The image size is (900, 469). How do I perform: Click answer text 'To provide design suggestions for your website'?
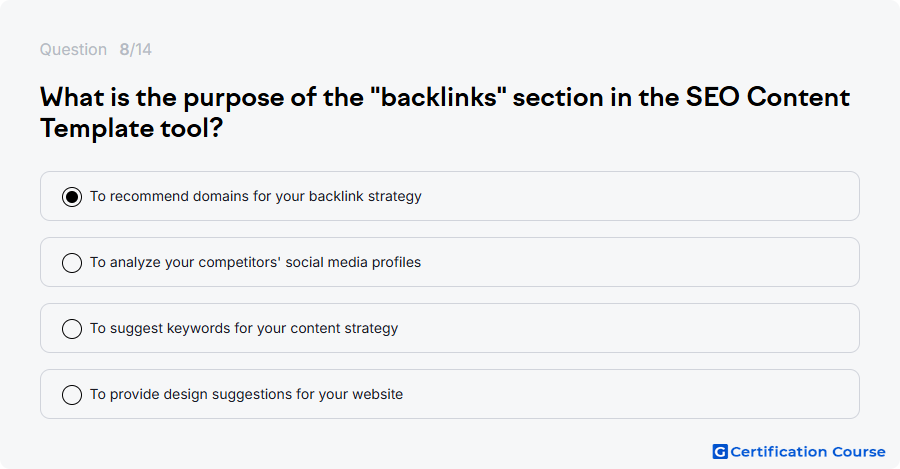[x=246, y=394]
